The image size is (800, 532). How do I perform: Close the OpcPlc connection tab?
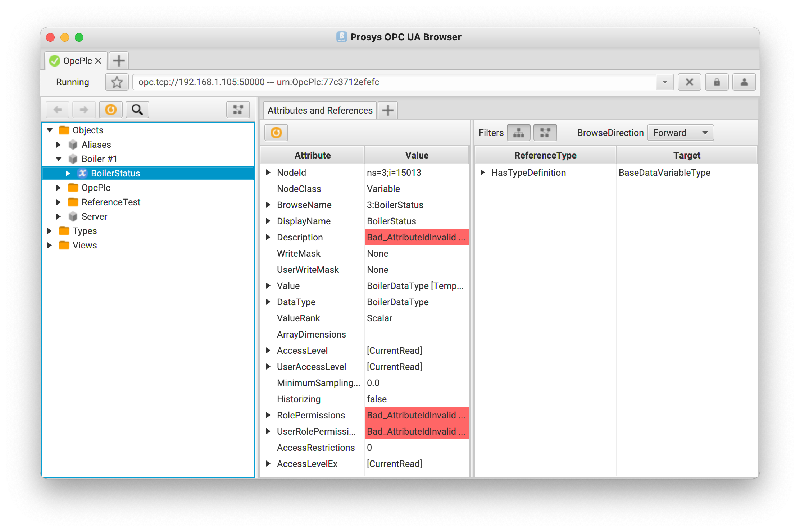pos(98,61)
